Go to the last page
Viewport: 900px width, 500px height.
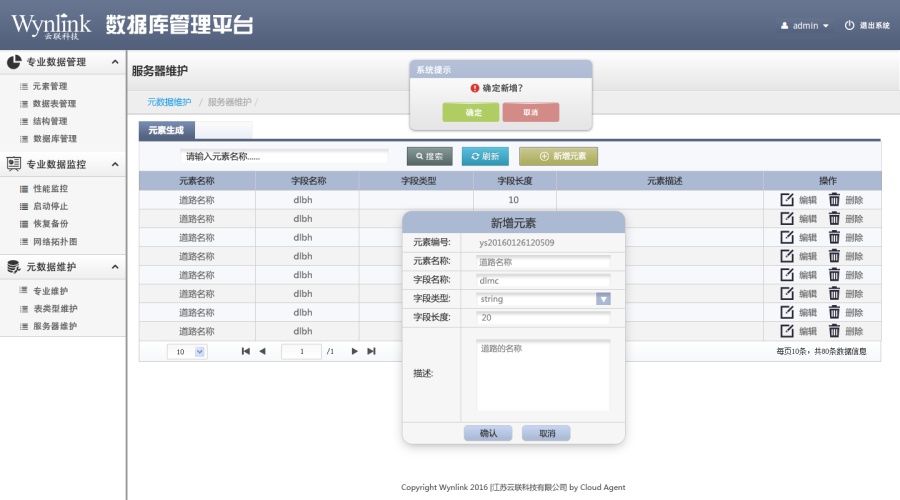tap(371, 351)
